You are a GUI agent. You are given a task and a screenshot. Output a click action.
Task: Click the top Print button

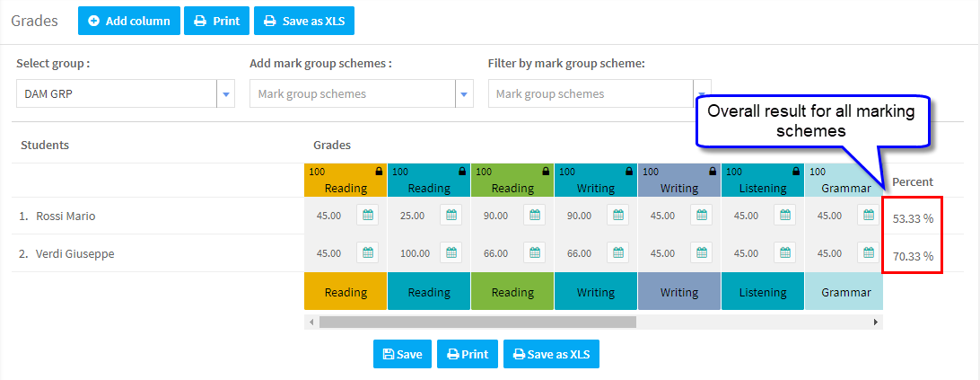pyautogui.click(x=217, y=21)
